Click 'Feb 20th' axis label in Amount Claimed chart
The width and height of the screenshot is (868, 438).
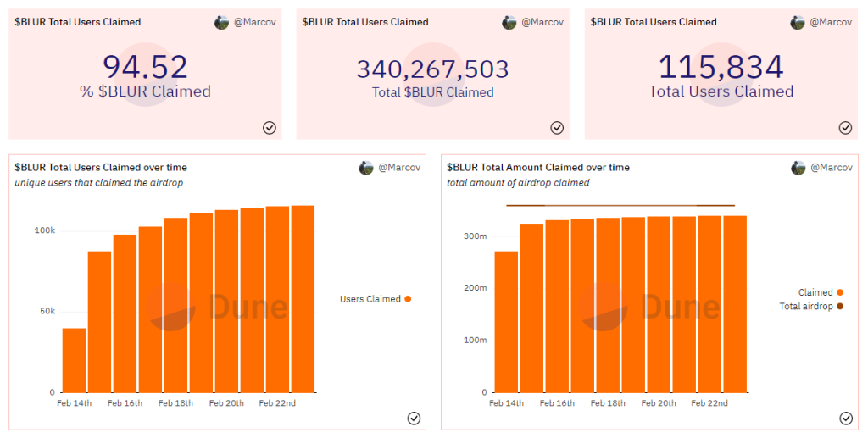(x=659, y=403)
